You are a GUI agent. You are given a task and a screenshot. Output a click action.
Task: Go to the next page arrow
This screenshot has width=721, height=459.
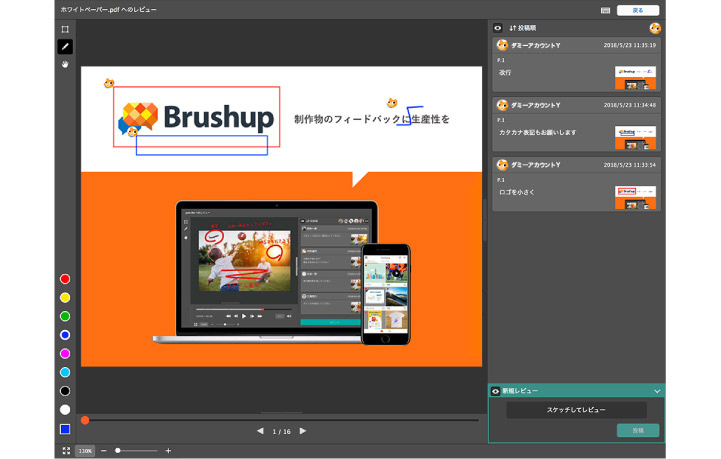(303, 431)
